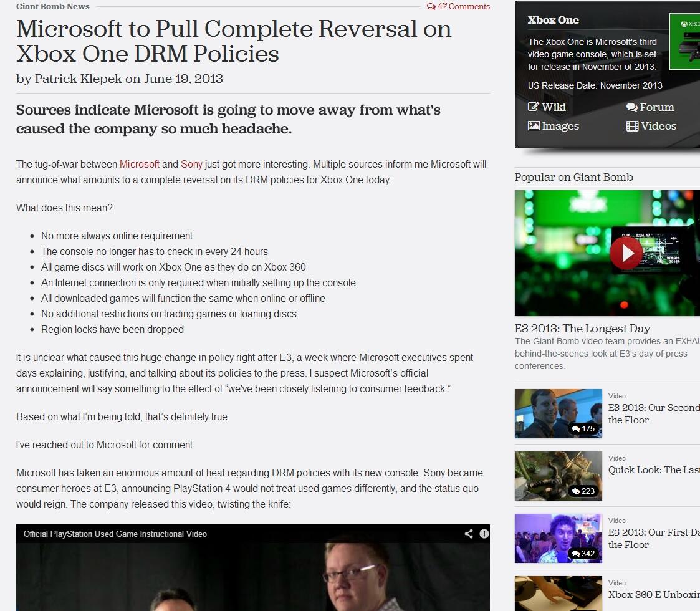Click the share icon on embedded video
Screen dimensions: 700x611
[469, 534]
